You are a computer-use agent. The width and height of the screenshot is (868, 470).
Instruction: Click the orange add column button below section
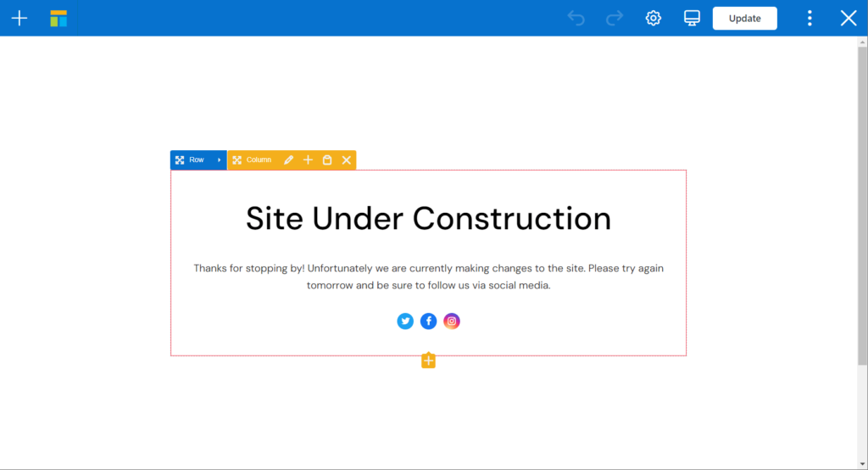(428, 361)
